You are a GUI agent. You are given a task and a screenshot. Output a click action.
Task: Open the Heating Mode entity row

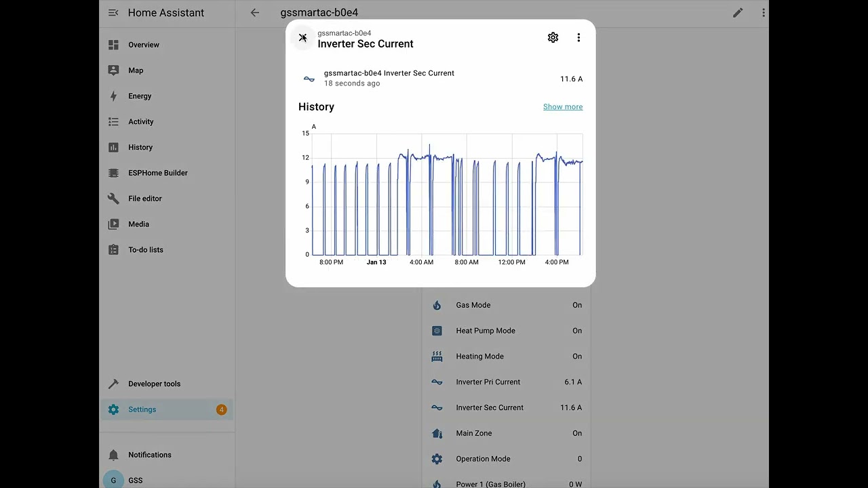click(506, 357)
